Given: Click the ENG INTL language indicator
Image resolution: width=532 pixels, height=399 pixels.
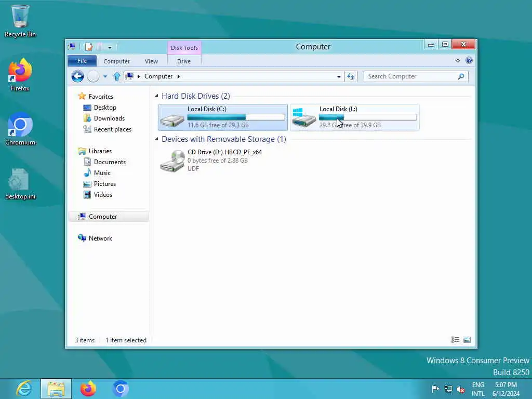Looking at the screenshot, I should (x=478, y=389).
